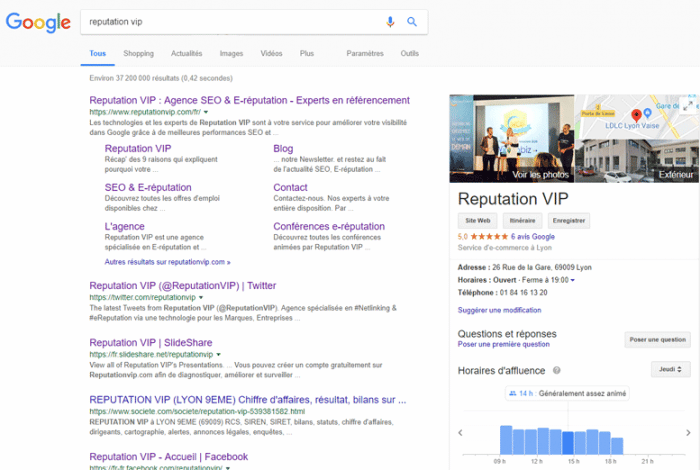
Task: Open Outils menu
Action: (409, 54)
